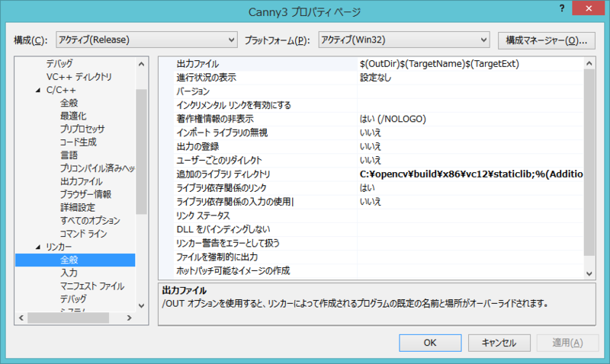Confirm with the OK button
The image size is (610, 364).
[x=430, y=343]
